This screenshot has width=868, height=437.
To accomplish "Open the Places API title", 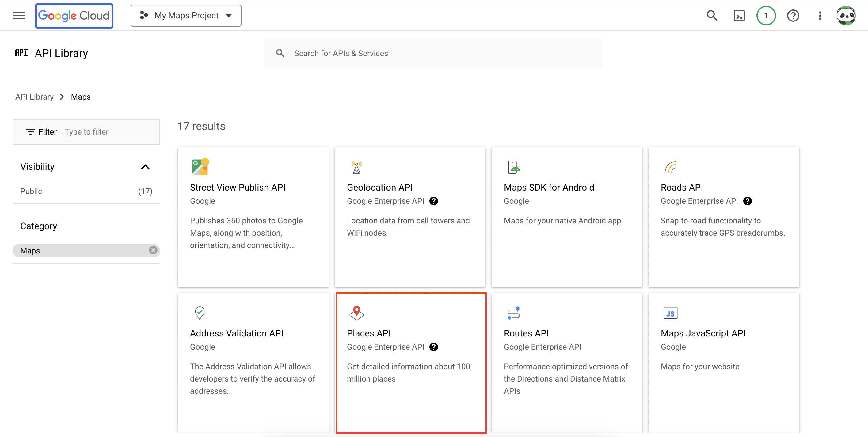I will click(x=369, y=333).
